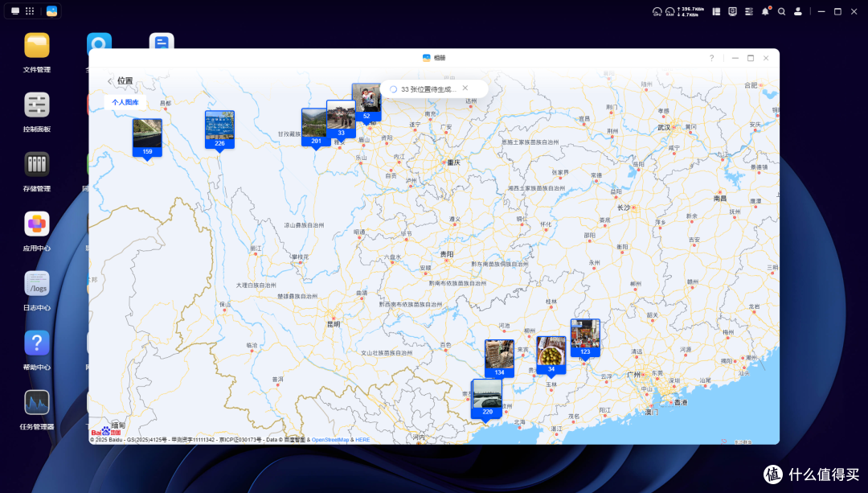Open the CPU usage gauge

point(657,11)
